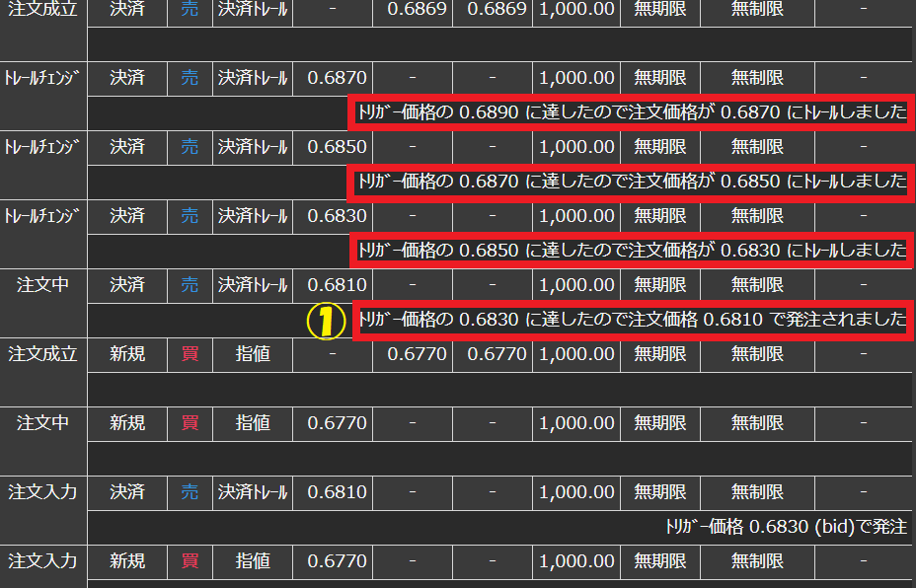The width and height of the screenshot is (916, 588).
Task: Select 無期限 in the 注文中 決済トレール row
Action: [660, 285]
